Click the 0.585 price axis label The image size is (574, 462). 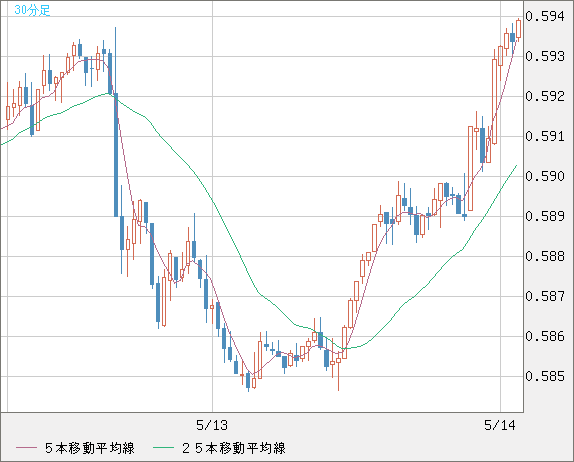pyautogui.click(x=545, y=376)
